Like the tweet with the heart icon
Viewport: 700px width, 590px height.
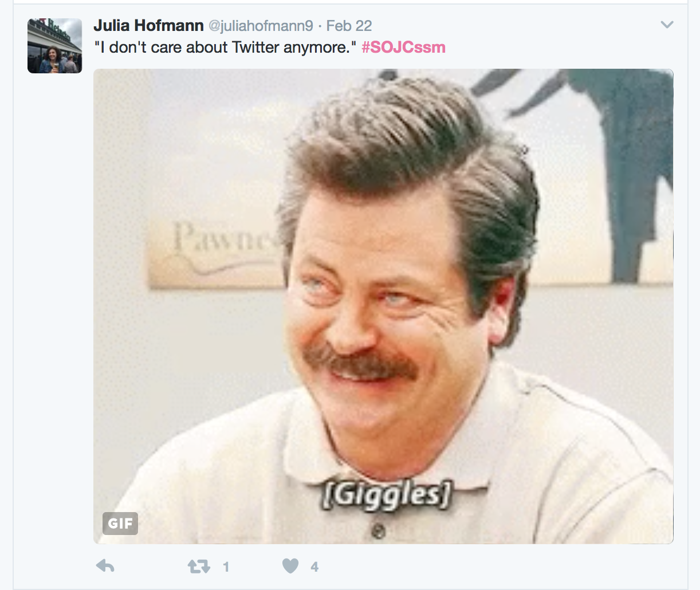290,566
